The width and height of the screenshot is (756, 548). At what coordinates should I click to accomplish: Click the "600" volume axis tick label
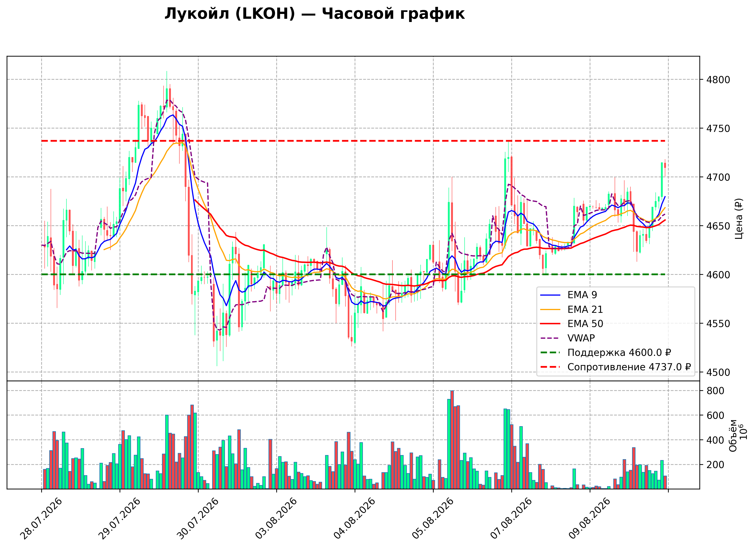pos(715,415)
